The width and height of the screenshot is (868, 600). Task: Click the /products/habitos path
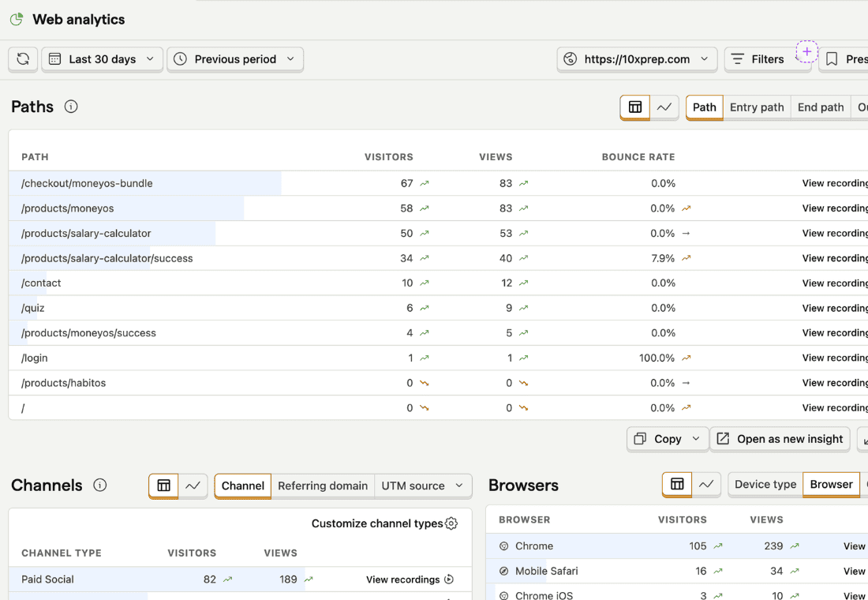click(63, 383)
